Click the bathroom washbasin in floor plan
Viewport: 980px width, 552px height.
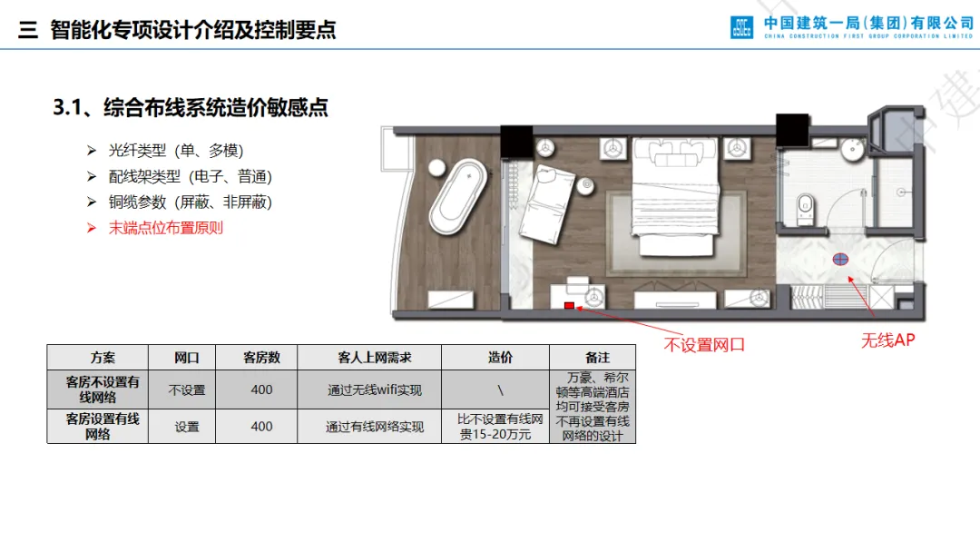point(852,150)
